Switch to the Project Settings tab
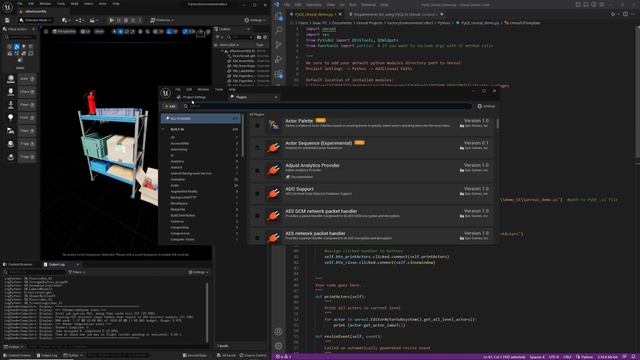Image resolution: width=640 pixels, height=360 pixels. pos(192,97)
